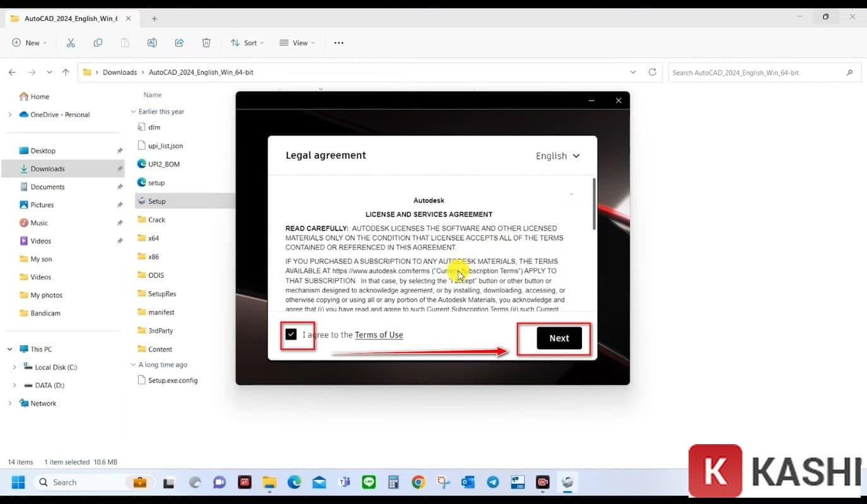Open the Recent locations chevron
Viewport: 867px width, 504px height.
point(49,72)
